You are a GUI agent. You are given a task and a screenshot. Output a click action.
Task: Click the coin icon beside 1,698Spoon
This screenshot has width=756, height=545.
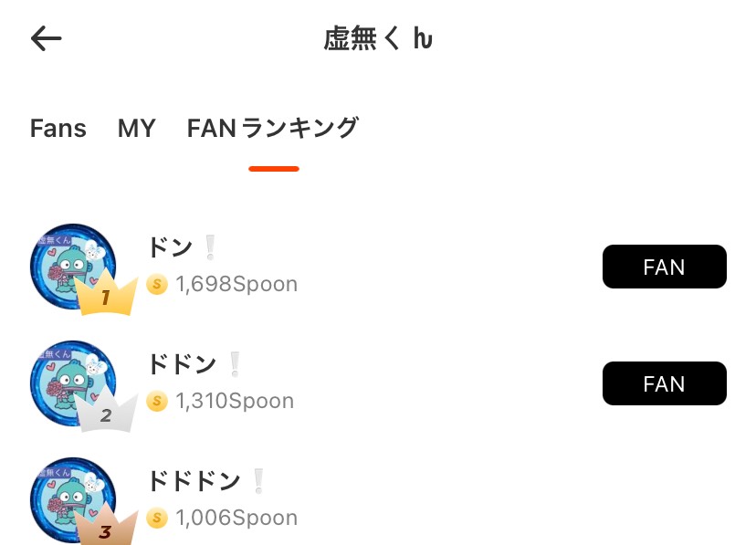click(x=157, y=285)
